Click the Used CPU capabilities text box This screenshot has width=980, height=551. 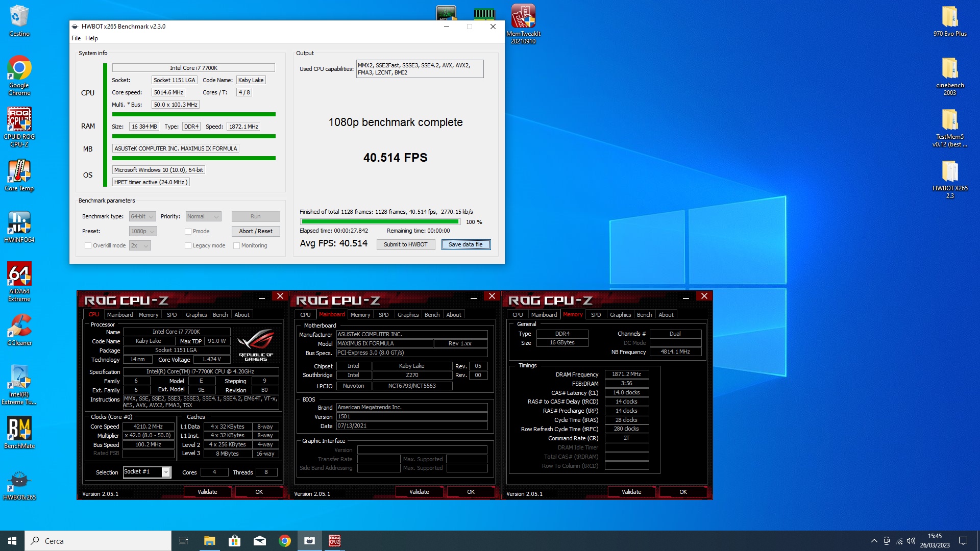coord(420,69)
